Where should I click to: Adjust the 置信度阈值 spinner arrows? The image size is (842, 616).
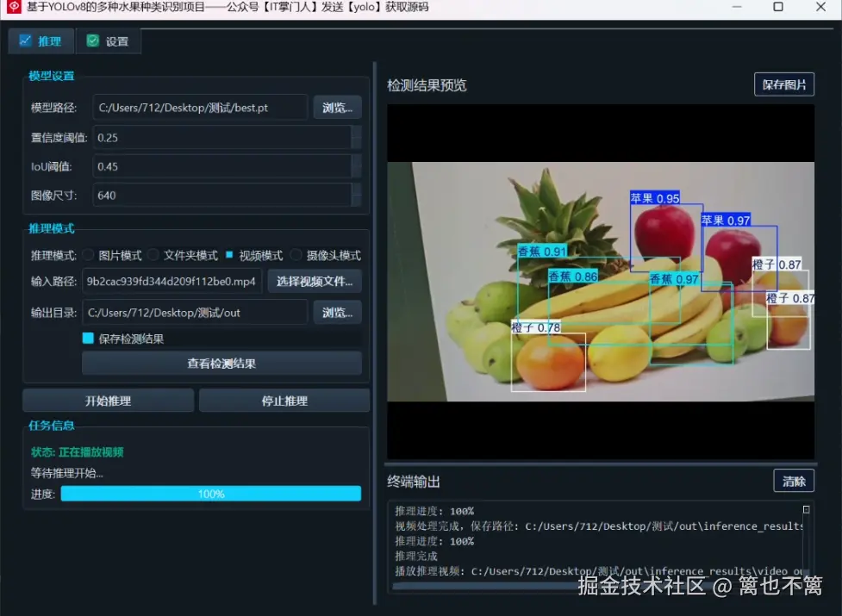[x=356, y=137]
